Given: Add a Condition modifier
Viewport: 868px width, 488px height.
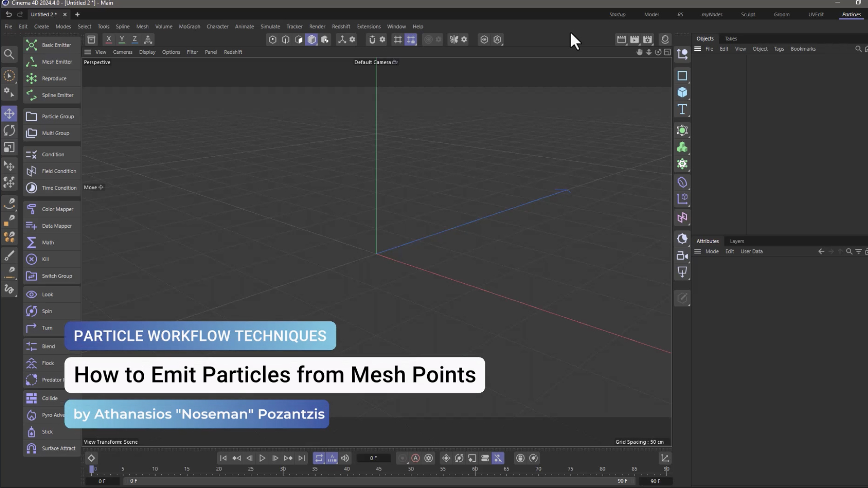Looking at the screenshot, I should (52, 155).
